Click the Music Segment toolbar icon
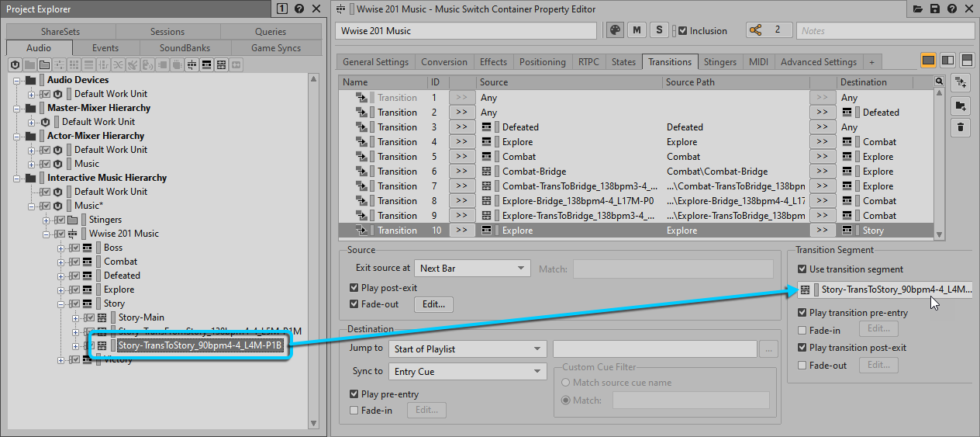 [221, 65]
